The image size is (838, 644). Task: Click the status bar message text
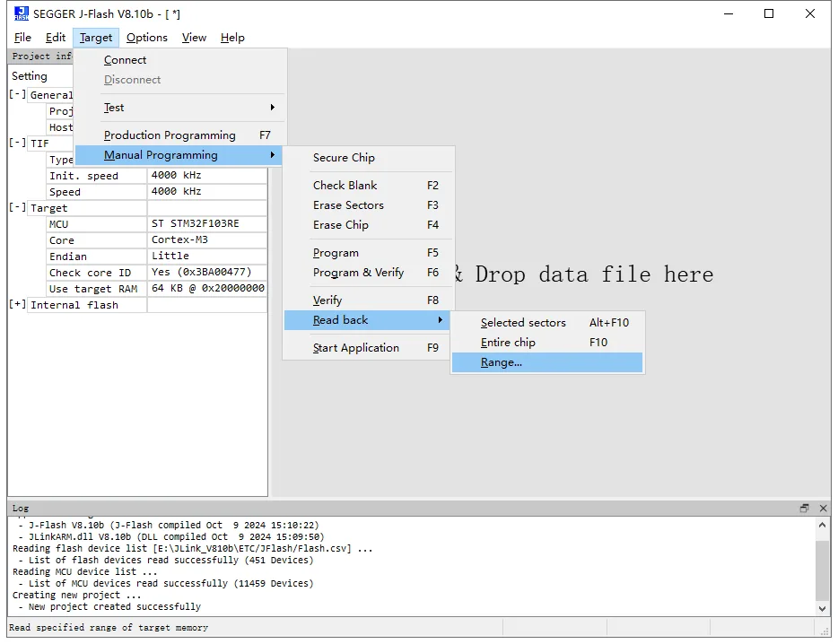109,628
